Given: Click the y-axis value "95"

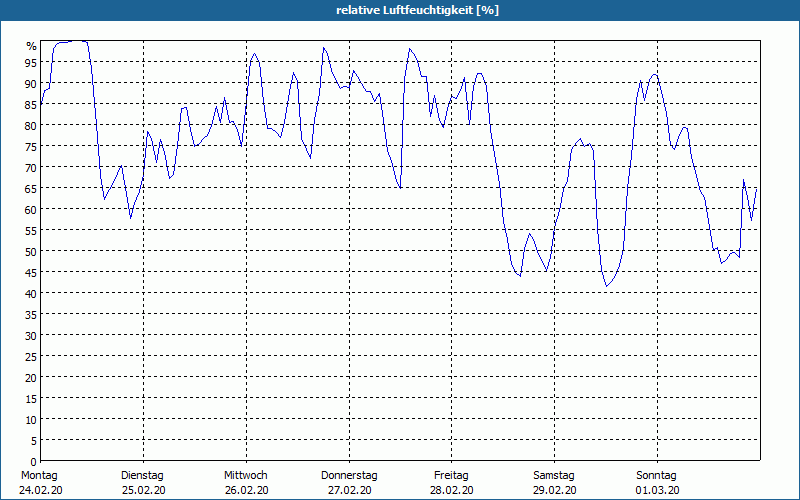Looking at the screenshot, I should point(31,63).
